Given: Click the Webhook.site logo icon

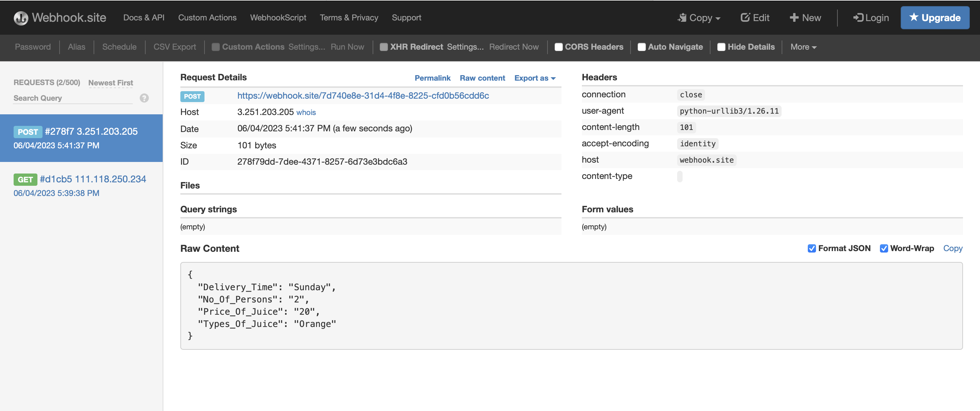Looking at the screenshot, I should click(21, 18).
